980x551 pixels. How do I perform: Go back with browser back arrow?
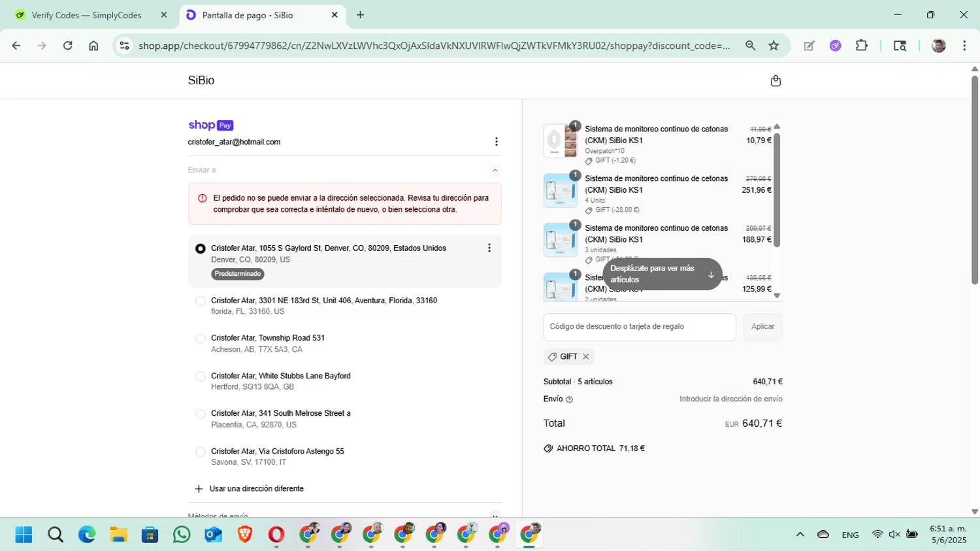click(x=16, y=46)
